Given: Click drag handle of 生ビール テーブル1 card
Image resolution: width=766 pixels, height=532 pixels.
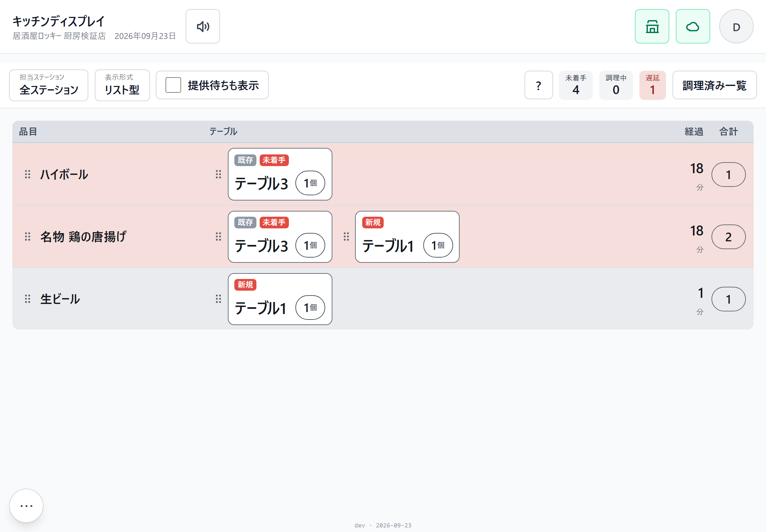Looking at the screenshot, I should 218,299.
